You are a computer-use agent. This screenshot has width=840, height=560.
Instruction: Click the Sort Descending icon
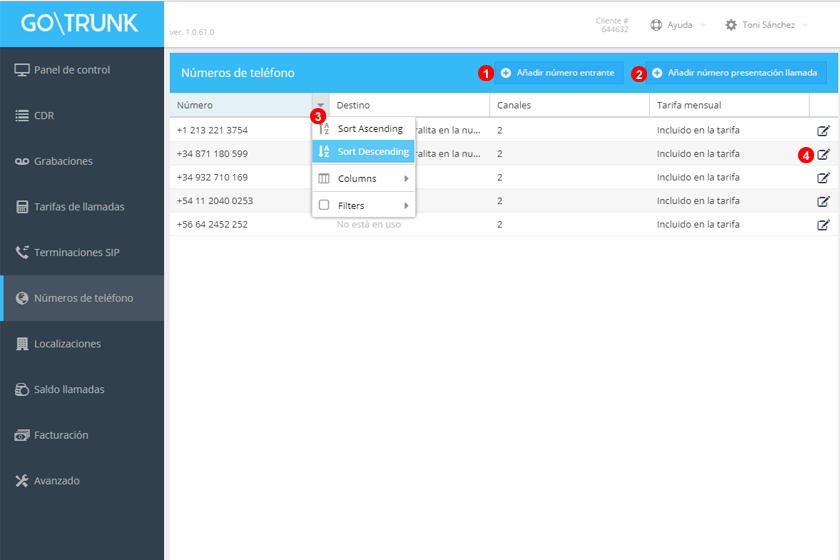(x=324, y=152)
